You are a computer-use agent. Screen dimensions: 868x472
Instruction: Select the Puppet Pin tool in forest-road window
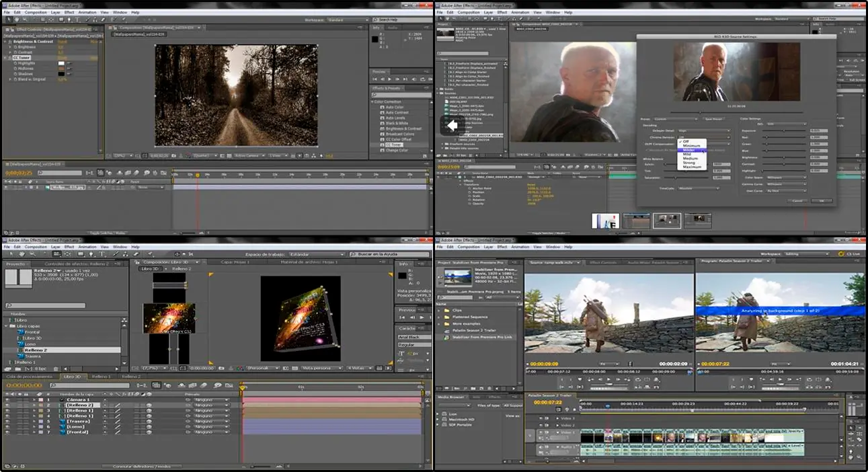pyautogui.click(x=124, y=19)
